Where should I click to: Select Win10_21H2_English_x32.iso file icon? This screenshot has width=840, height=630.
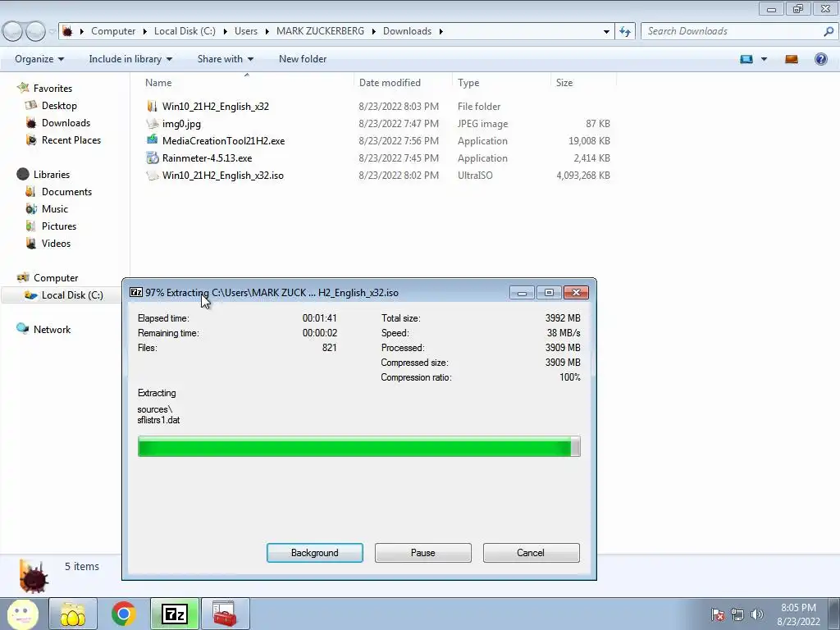[153, 176]
